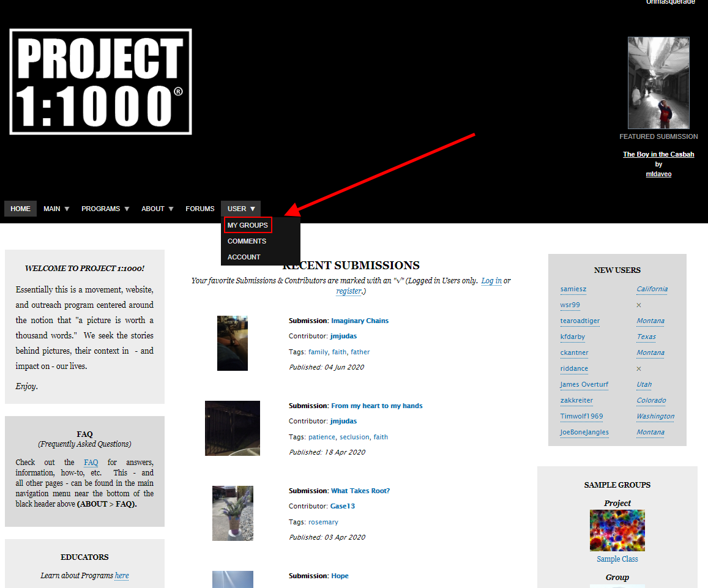Open the What Takes Root? plant thumbnail
708x588 pixels.
point(233,513)
